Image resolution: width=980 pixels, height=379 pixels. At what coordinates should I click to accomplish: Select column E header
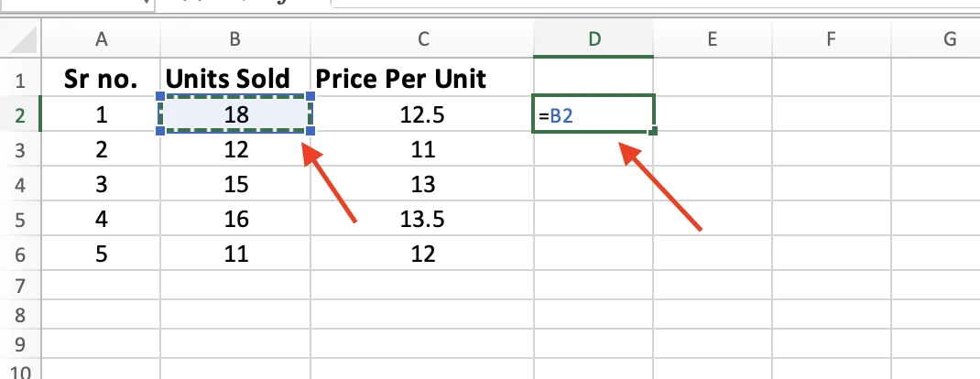(x=713, y=40)
